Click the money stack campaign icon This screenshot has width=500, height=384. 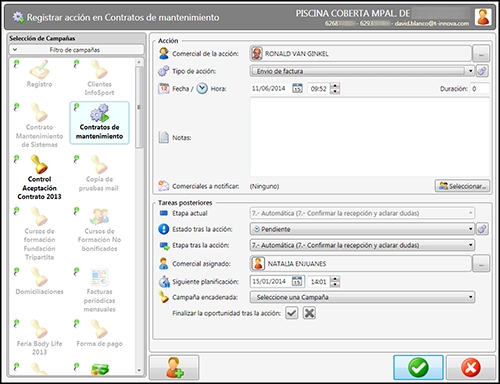tap(100, 369)
